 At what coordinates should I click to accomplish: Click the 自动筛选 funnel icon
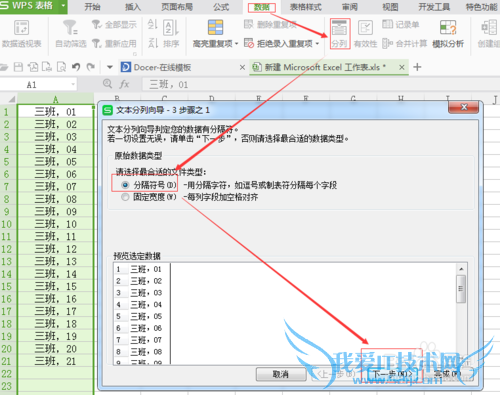[70, 28]
